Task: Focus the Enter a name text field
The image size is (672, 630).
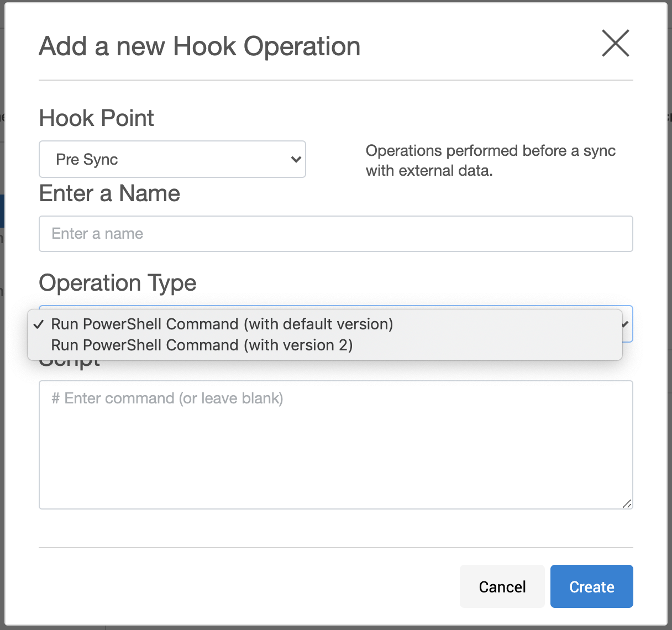Action: point(335,234)
